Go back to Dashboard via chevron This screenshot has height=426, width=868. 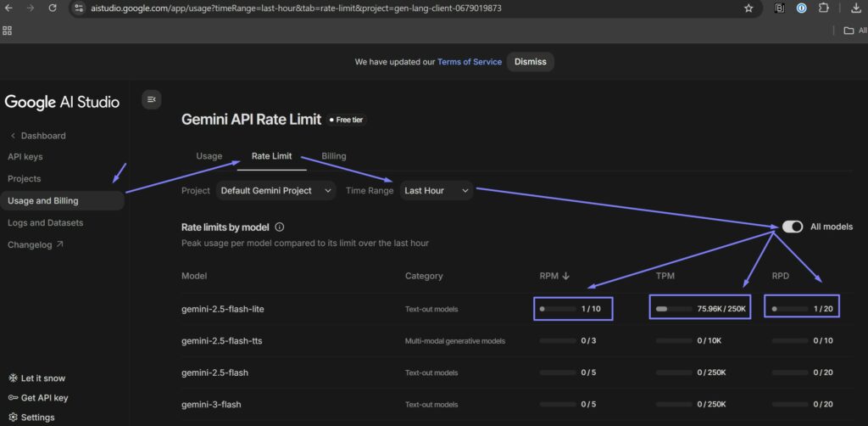(x=13, y=136)
